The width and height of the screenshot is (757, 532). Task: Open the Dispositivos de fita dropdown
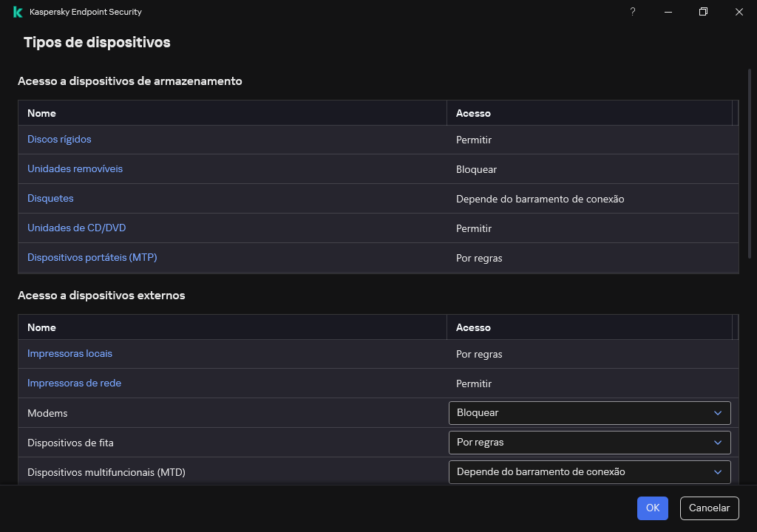point(589,443)
